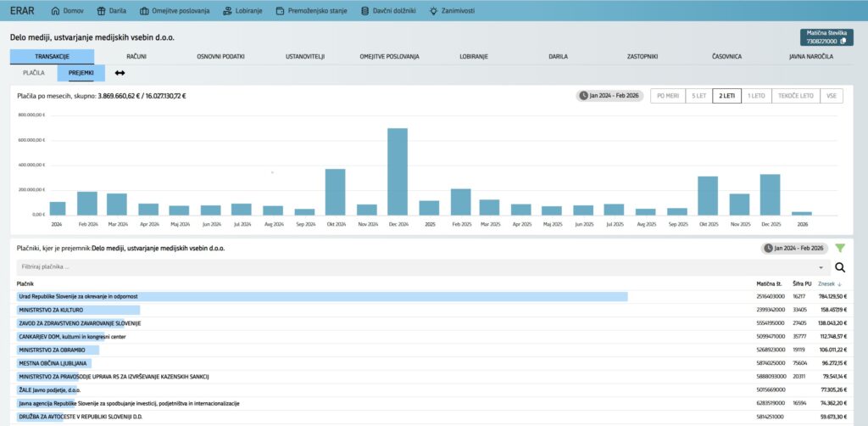
Task: Select the 1 LETO time range
Action: coord(756,96)
